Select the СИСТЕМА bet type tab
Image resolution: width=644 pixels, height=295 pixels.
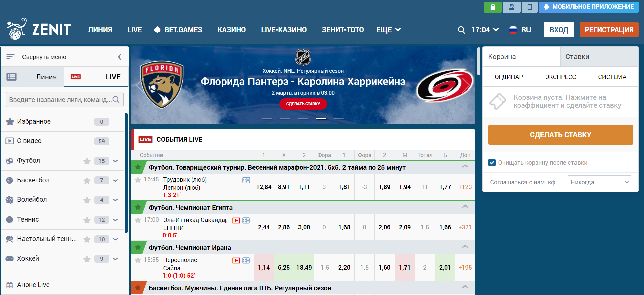point(612,77)
